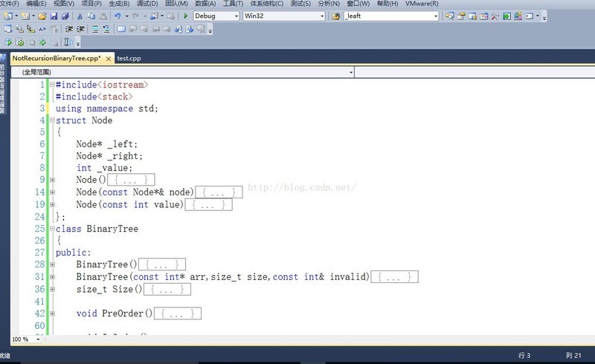Open the Command Window icon
The height and width of the screenshot is (364, 595).
click(530, 16)
